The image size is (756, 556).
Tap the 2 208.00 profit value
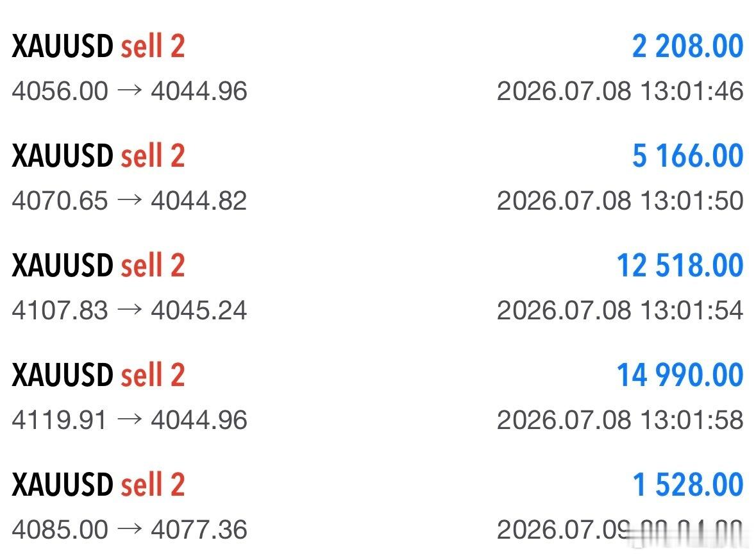point(687,47)
